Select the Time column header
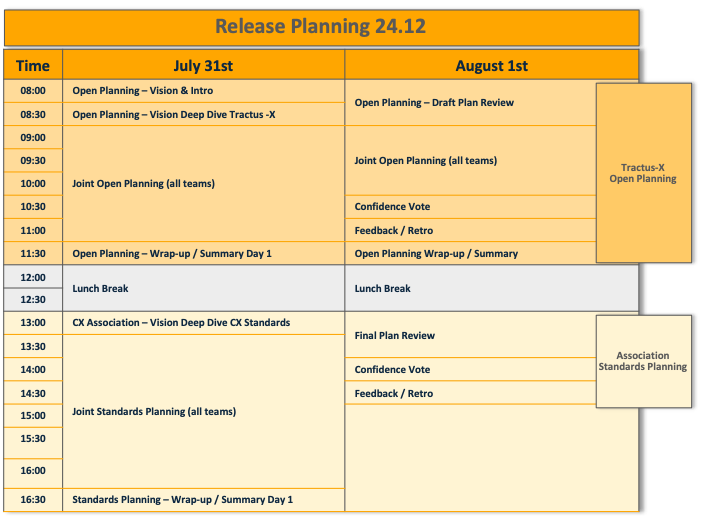This screenshot has width=701, height=518. click(33, 65)
